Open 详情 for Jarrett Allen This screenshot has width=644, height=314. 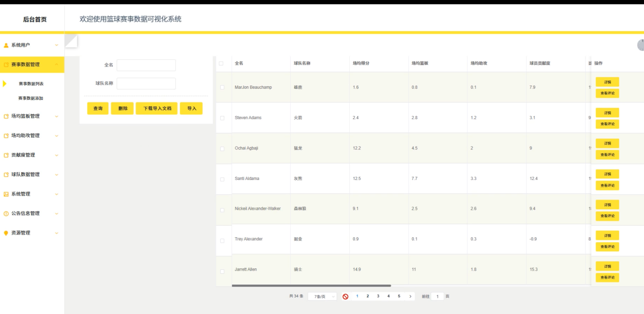(x=607, y=266)
